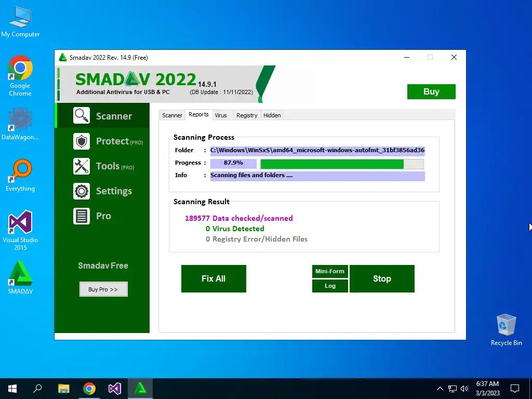
Task: Click the 'Scanning files and folders' info field
Action: click(x=317, y=176)
